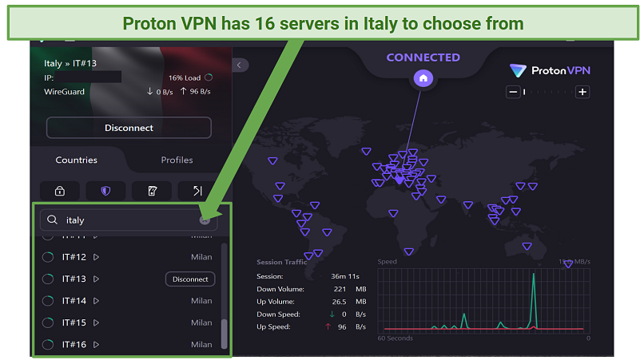Toggle the Secure Core lock icon
Viewport: 644px width, 360px height.
pyautogui.click(x=60, y=191)
